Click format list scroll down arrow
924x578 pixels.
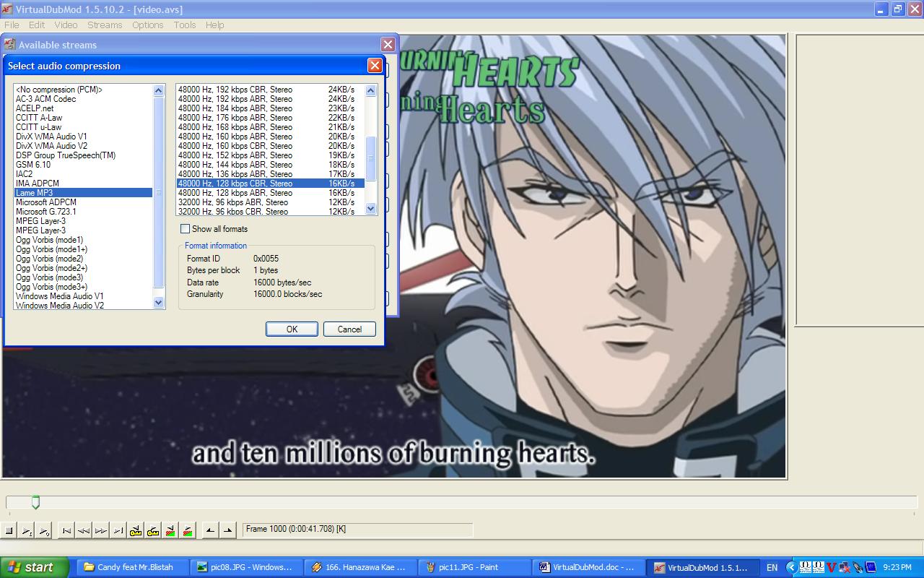click(x=371, y=209)
